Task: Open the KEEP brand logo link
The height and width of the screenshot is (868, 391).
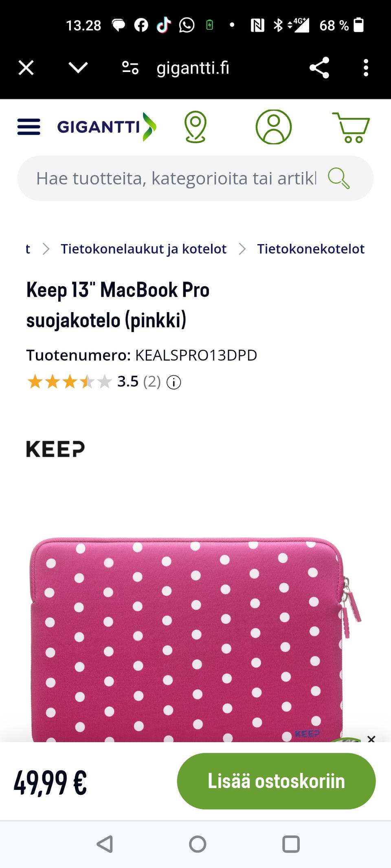Action: click(x=56, y=449)
